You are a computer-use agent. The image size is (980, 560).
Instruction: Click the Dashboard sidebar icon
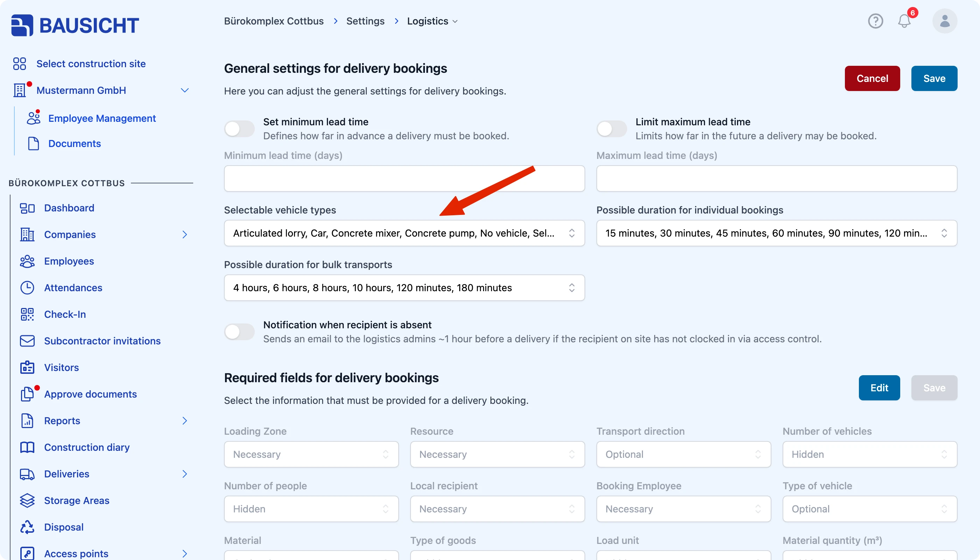pos(27,208)
